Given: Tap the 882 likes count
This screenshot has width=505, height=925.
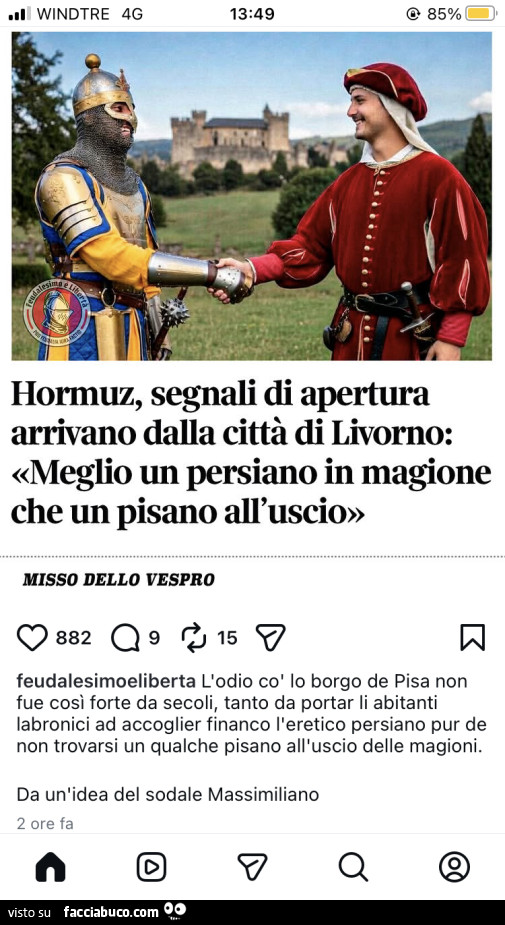Looking at the screenshot, I should [74, 638].
